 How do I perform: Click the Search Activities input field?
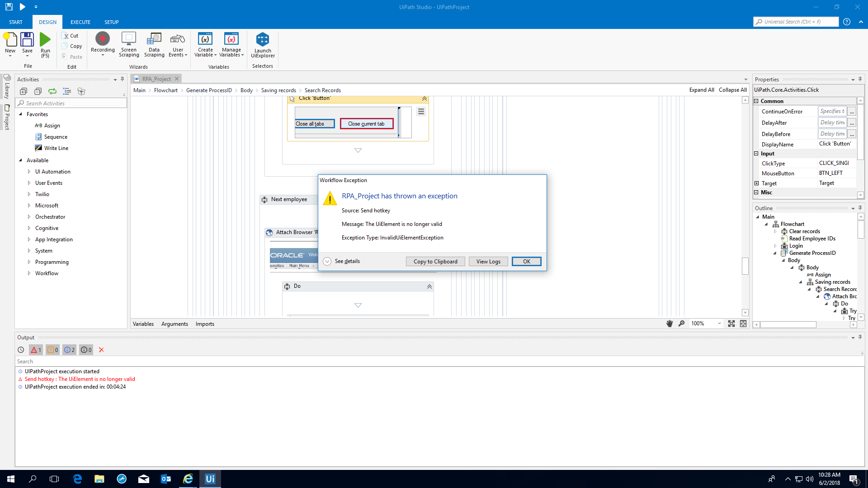(x=72, y=103)
